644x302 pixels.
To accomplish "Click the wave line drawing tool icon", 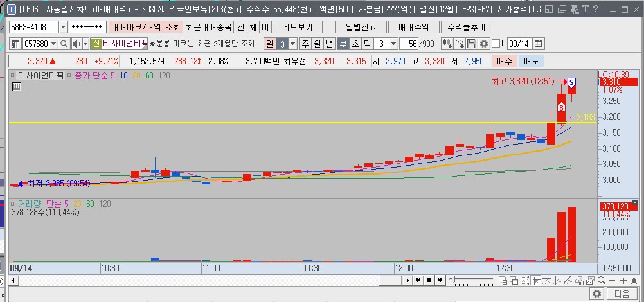I will [547, 281].
